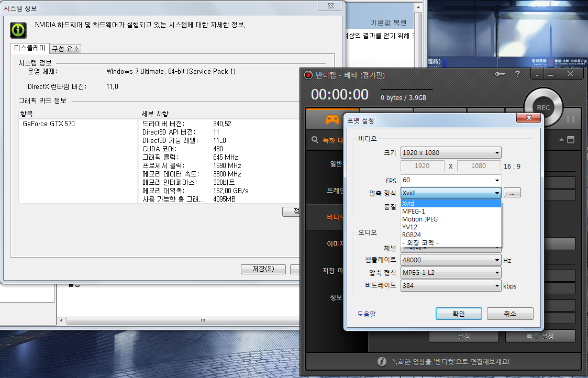Open the 도움말 help link
The height and width of the screenshot is (378, 588).
[x=367, y=314]
